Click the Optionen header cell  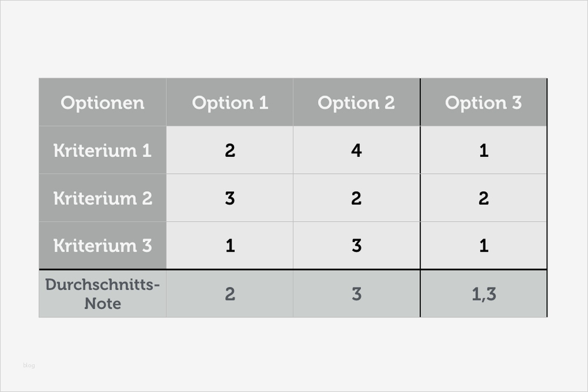pos(102,103)
